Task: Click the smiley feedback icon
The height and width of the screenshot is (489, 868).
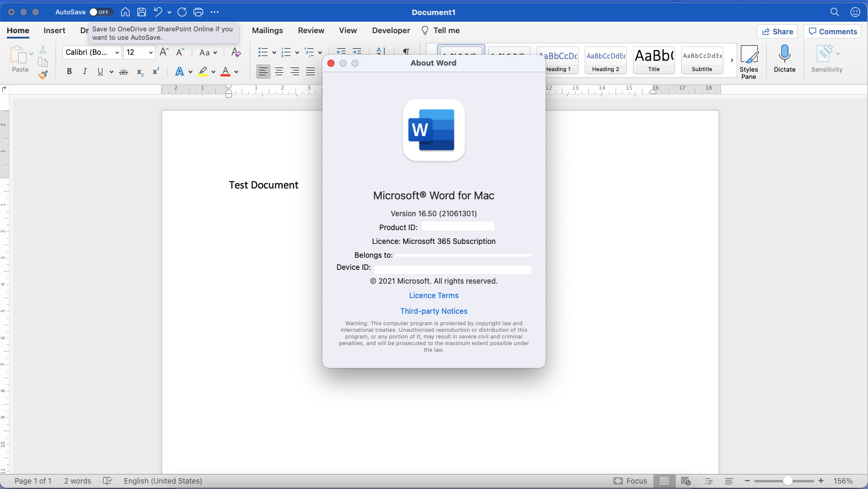Action: pyautogui.click(x=855, y=12)
